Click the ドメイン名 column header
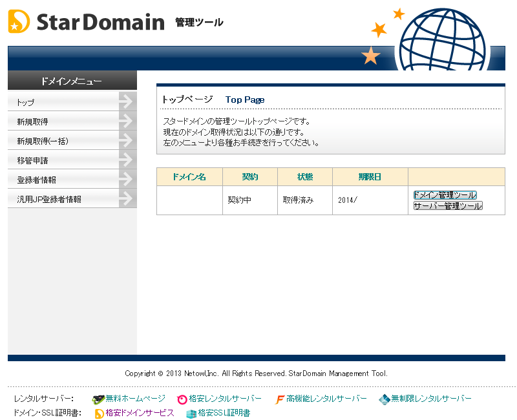The height and width of the screenshot is (420, 517). (x=189, y=176)
